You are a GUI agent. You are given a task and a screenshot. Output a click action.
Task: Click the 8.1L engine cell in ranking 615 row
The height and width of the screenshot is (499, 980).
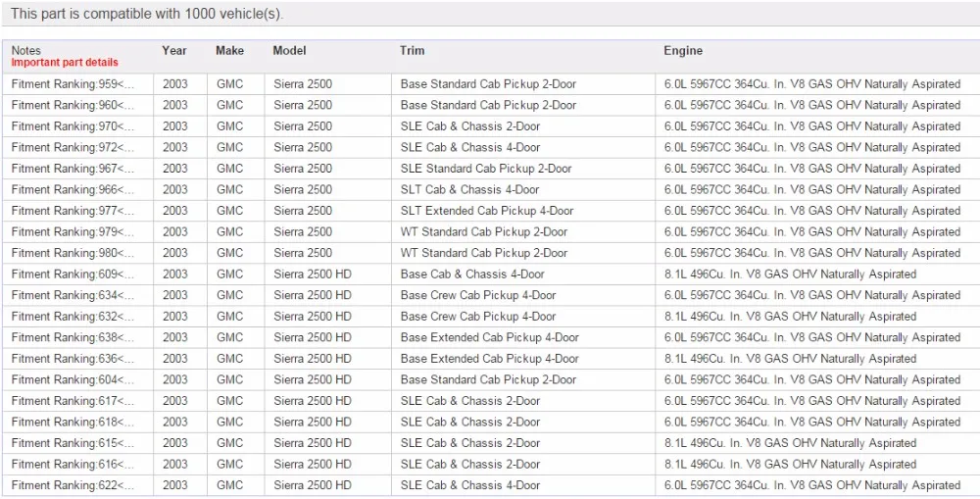coord(817,443)
